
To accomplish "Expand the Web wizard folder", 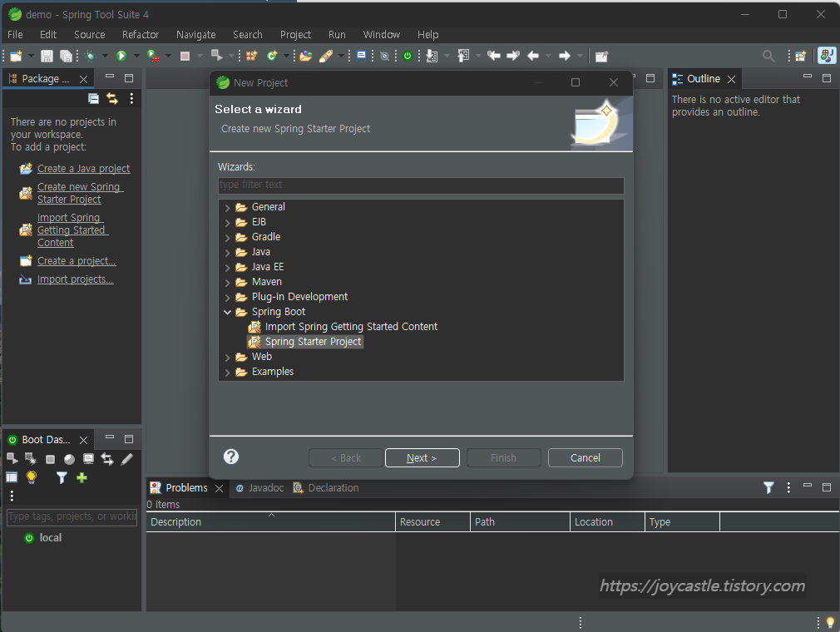I will coord(228,358).
